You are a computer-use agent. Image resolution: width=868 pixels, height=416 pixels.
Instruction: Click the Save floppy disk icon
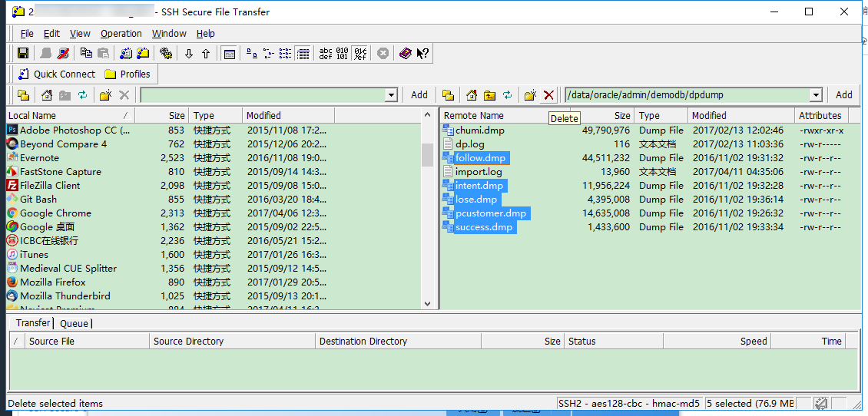[23, 54]
